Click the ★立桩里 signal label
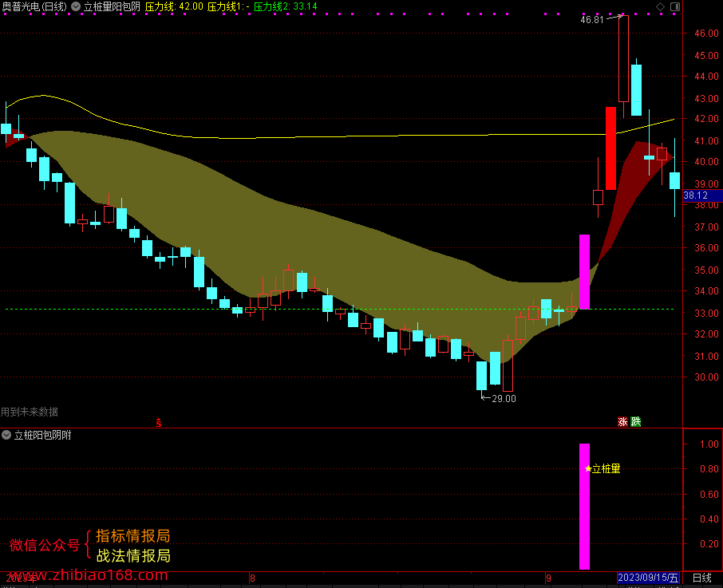Viewport: 723px width, 588px height. pyautogui.click(x=602, y=468)
